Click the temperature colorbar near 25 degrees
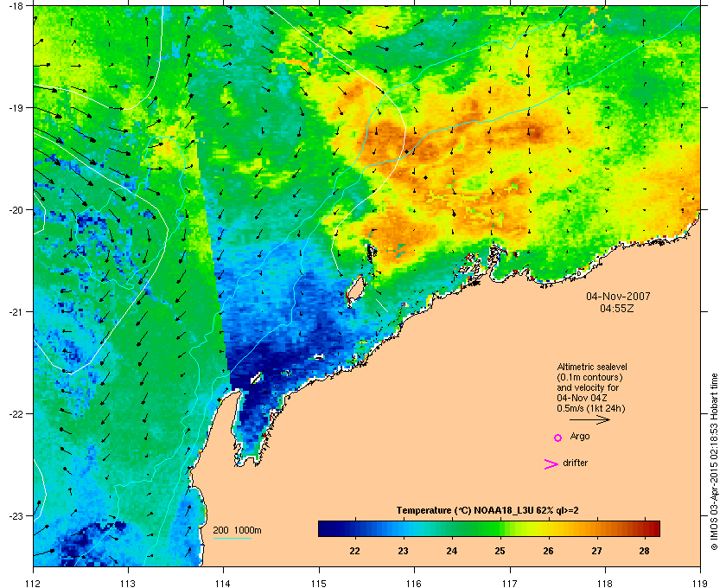726x588 pixels. (500, 528)
